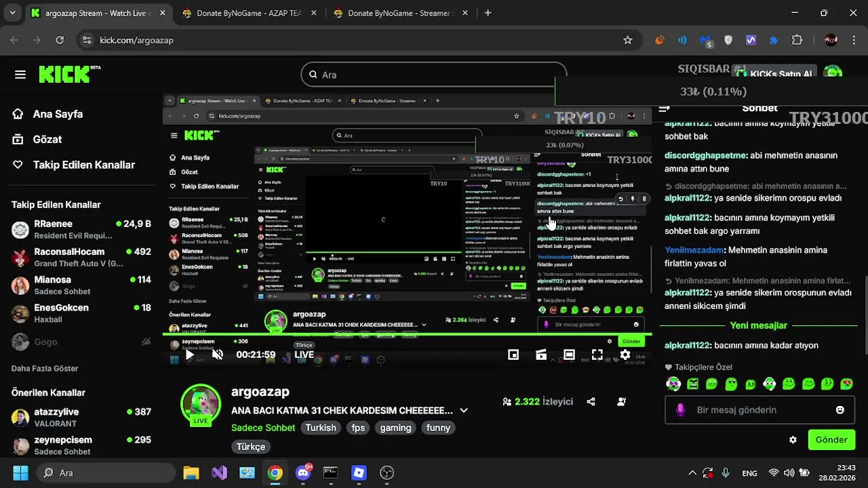Click the argoazap channel name
This screenshot has width=868, height=488.
point(260,392)
